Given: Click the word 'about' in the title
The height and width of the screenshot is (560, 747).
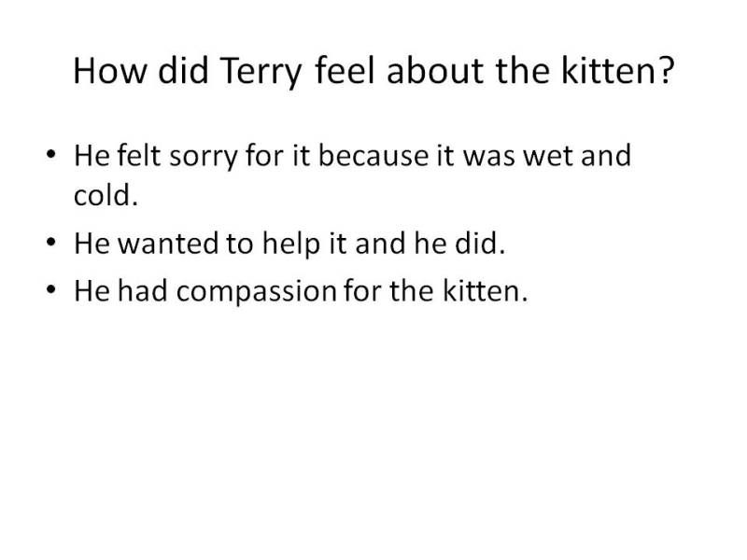Looking at the screenshot, I should point(435,71).
